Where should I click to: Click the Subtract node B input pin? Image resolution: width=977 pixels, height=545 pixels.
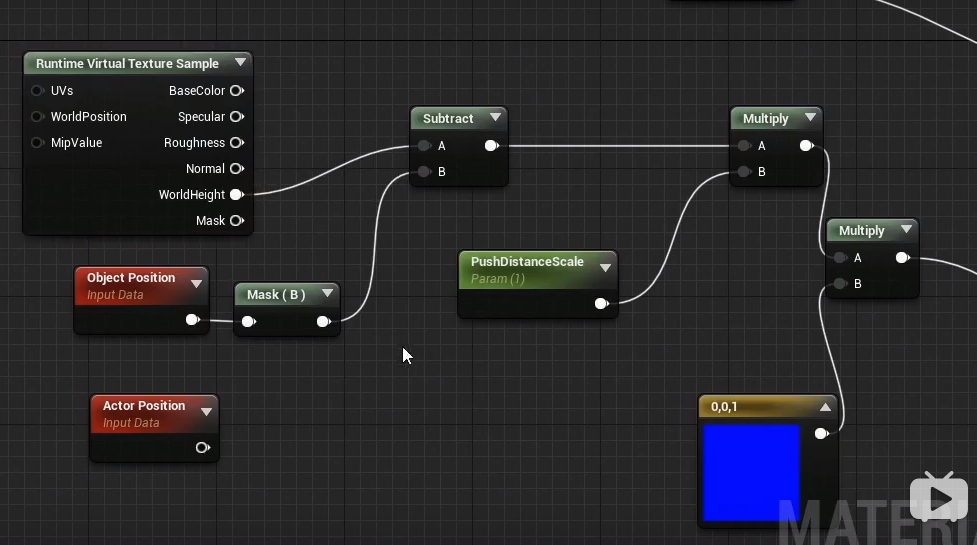[424, 172]
